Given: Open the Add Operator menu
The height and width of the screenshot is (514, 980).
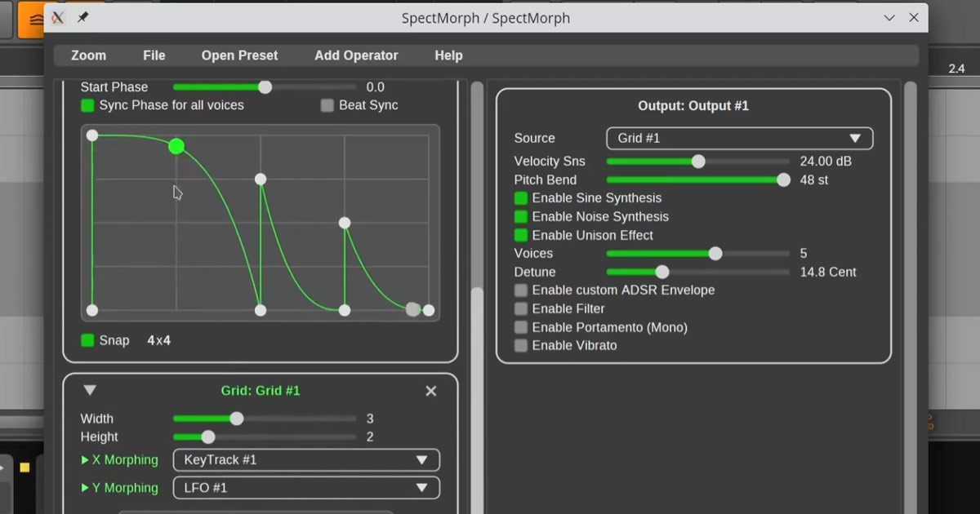Looking at the screenshot, I should [356, 55].
